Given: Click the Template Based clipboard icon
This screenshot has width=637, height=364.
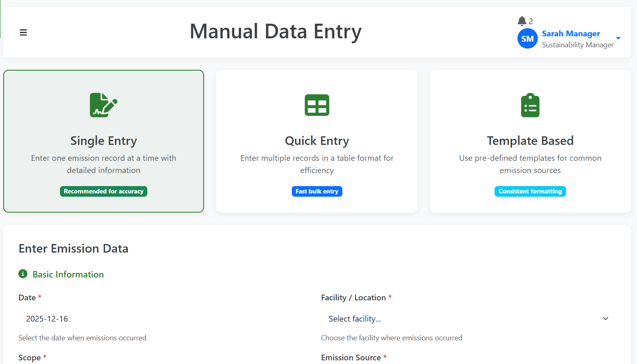Looking at the screenshot, I should tap(530, 105).
